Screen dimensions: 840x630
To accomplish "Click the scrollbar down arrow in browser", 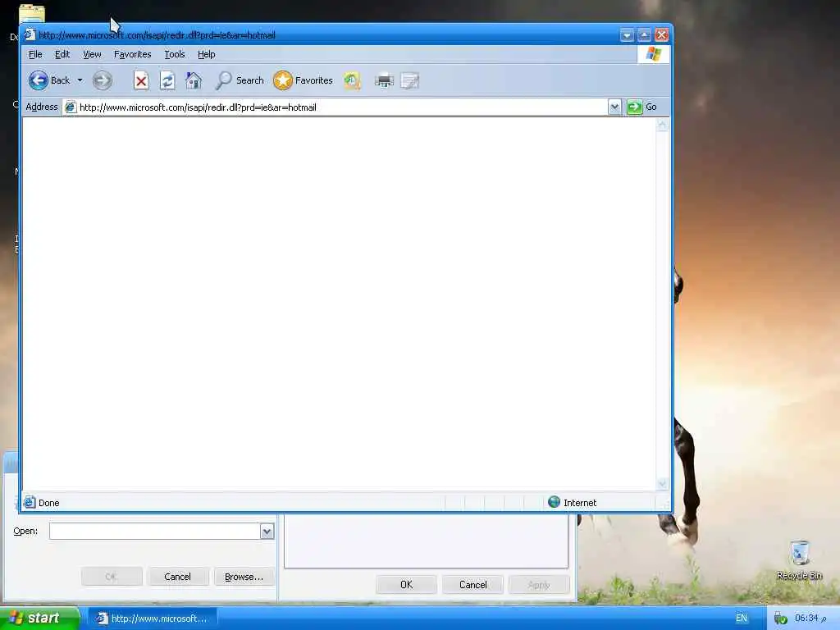I will pyautogui.click(x=663, y=484).
